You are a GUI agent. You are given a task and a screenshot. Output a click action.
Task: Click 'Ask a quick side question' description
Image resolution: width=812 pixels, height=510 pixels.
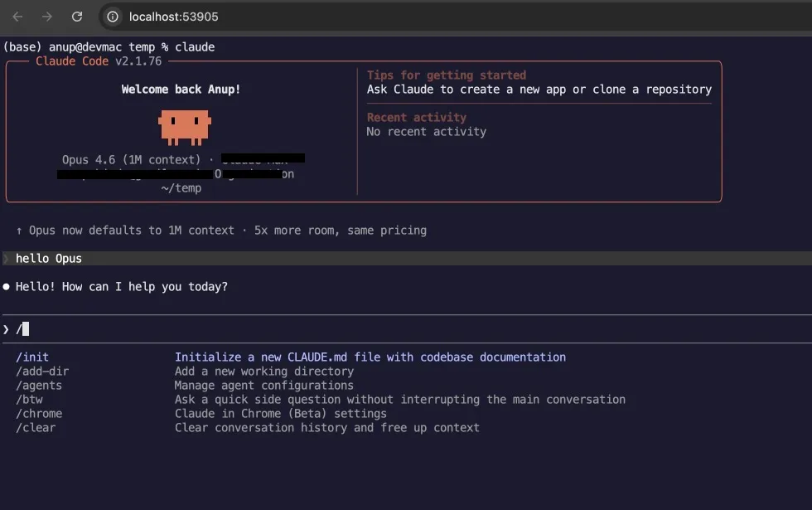(399, 399)
